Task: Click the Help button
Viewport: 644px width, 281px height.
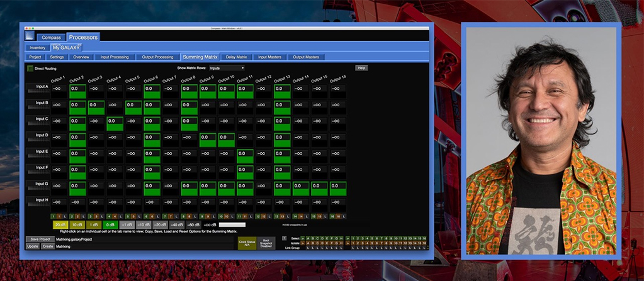Action: [x=361, y=68]
